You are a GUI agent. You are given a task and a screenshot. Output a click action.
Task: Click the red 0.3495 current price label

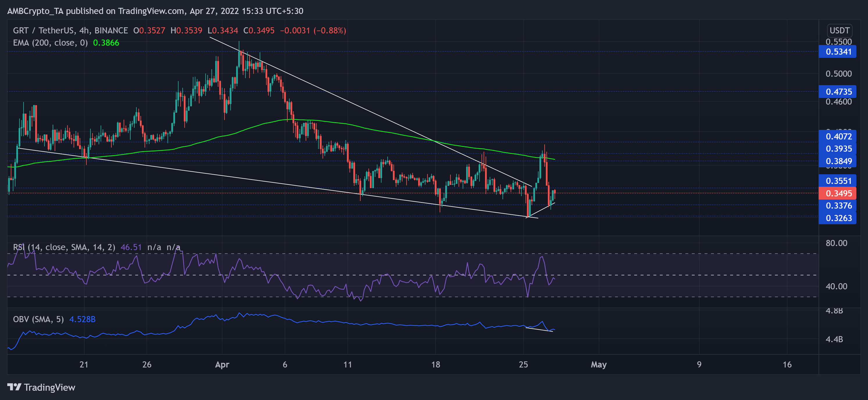coord(838,193)
